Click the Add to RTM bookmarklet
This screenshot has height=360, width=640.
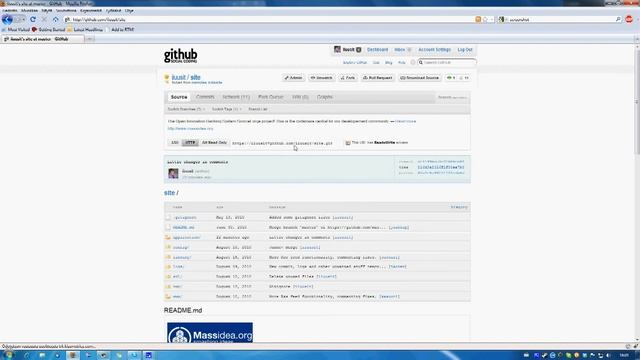(x=120, y=30)
